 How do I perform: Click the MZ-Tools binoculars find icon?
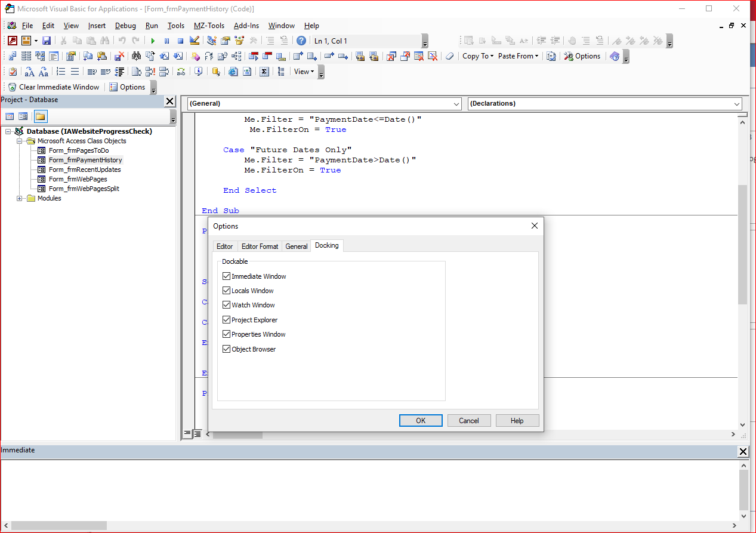click(x=136, y=56)
